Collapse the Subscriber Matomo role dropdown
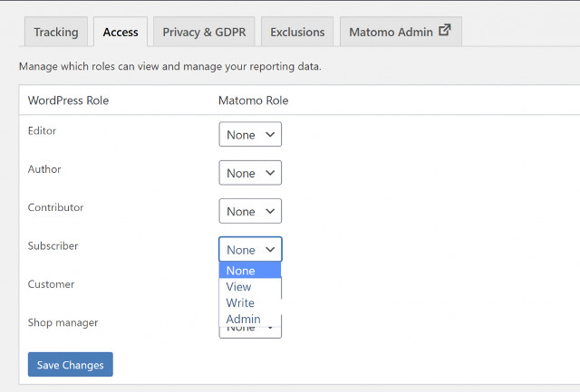 coord(250,249)
